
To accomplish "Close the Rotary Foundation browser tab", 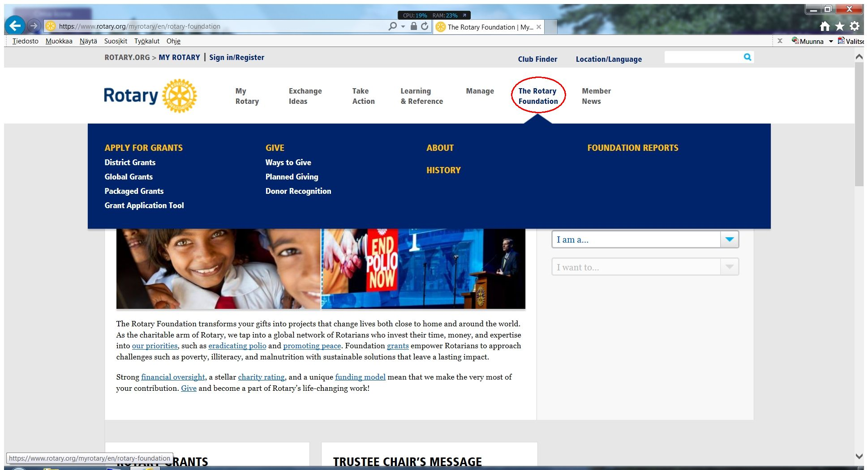I will 539,27.
